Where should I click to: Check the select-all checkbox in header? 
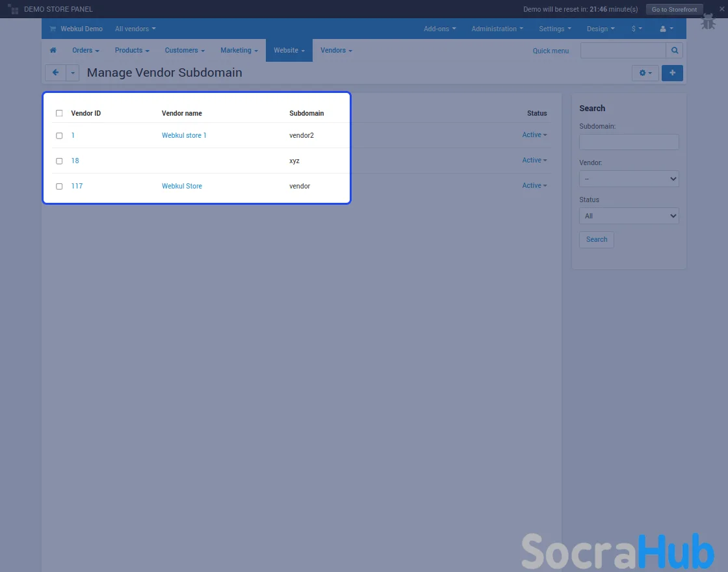click(x=59, y=113)
